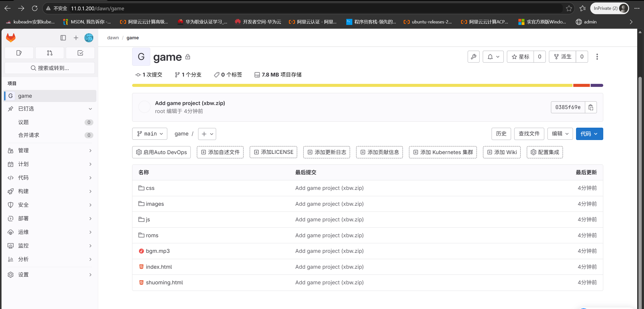The width and height of the screenshot is (644, 309).
Task: Click the 搜索或转到 search field
Action: [50, 68]
